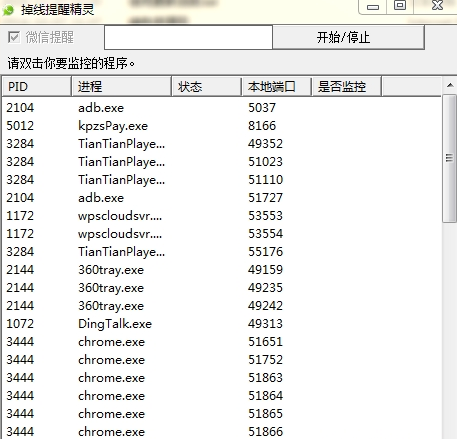Select the DingTalk.exe process row
Image resolution: width=457 pixels, height=439 pixels.
[x=222, y=324]
